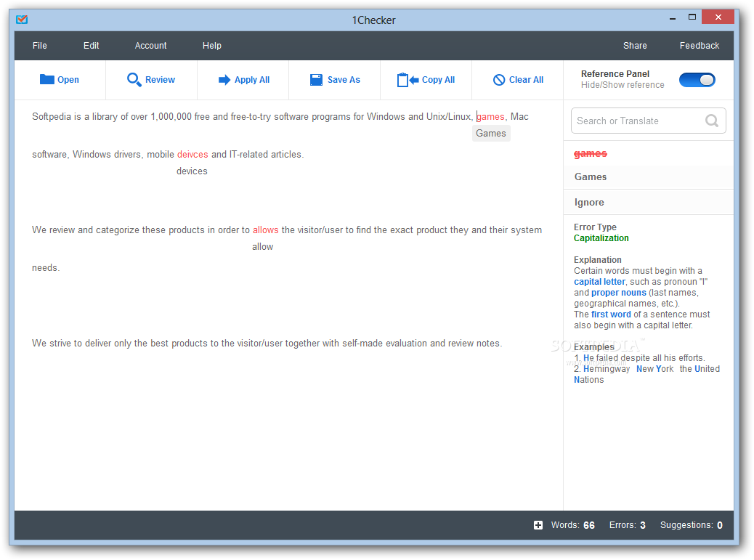This screenshot has height=560, width=754.
Task: Click the 1Checker app logo in the title bar
Action: click(22, 19)
